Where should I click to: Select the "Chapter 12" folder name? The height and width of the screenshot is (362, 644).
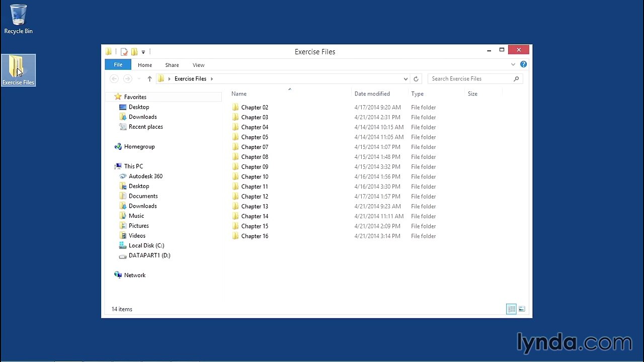tap(255, 197)
